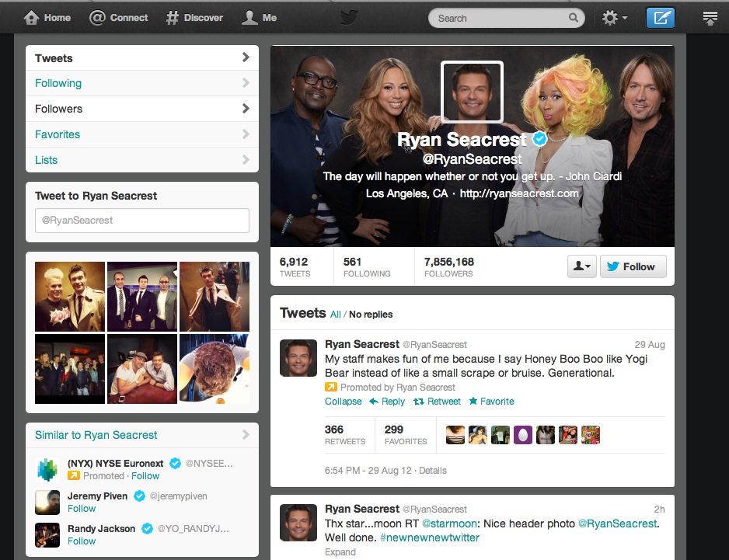Open the user actions person dropdown
This screenshot has width=729, height=560.
582,266
